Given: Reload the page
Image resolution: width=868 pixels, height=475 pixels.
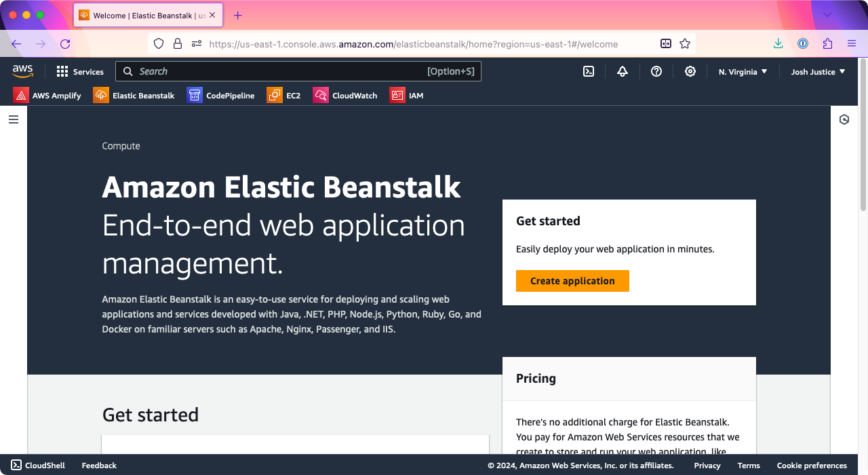Looking at the screenshot, I should coord(65,44).
